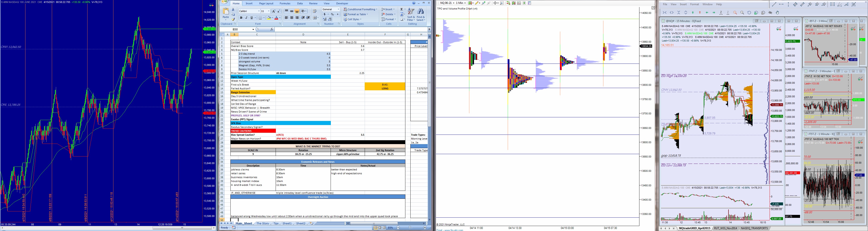Open NQ 06-21 instrument dropdown in NinjaTrader
Viewport: 868px width, 231px height.
[x=447, y=3]
